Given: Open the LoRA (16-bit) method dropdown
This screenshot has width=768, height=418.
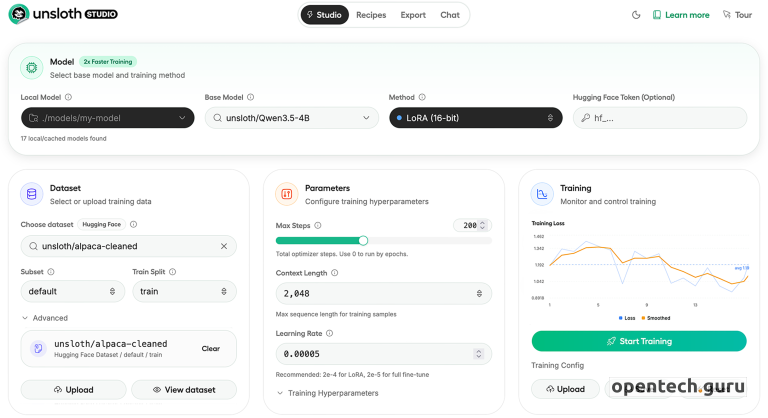Looking at the screenshot, I should click(476, 118).
